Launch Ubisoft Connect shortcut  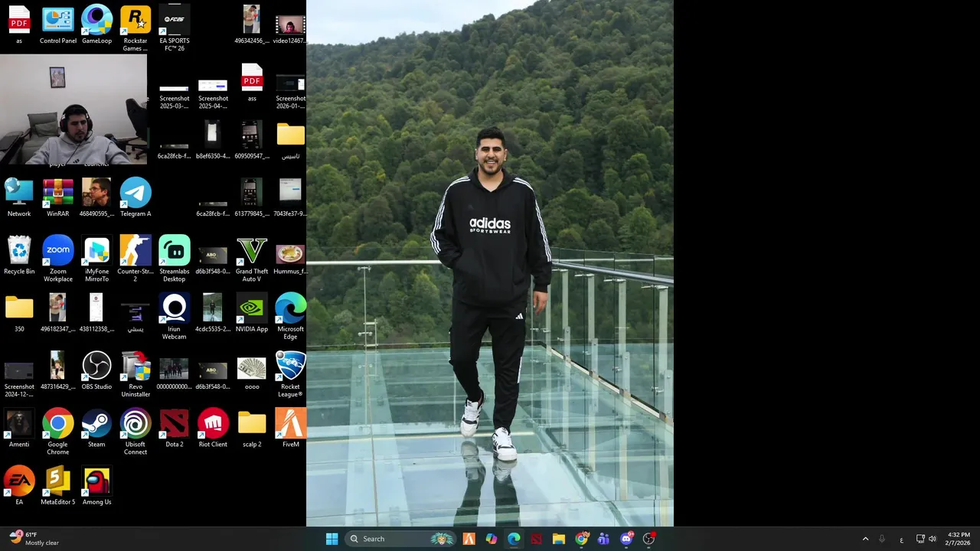click(136, 432)
